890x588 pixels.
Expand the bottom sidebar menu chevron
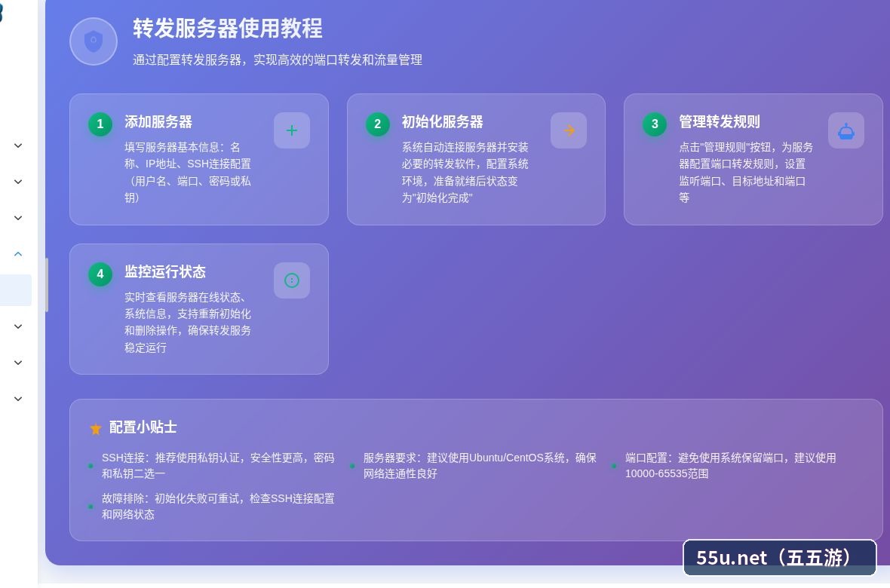[18, 399]
